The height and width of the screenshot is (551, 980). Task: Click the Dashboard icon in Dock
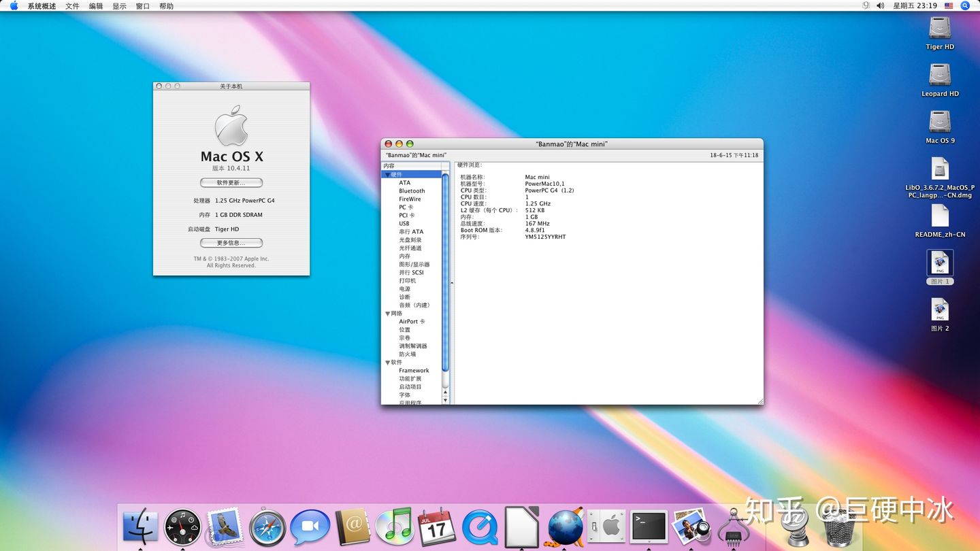182,528
